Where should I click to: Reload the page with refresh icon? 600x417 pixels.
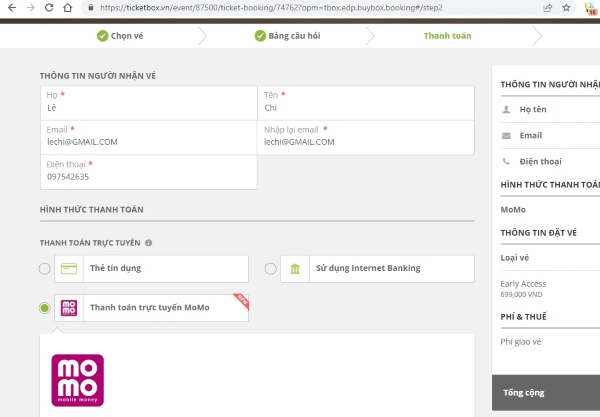tap(51, 7)
